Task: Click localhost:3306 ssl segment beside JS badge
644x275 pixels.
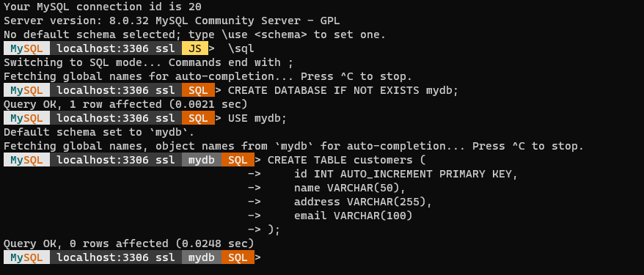Action: coord(116,48)
